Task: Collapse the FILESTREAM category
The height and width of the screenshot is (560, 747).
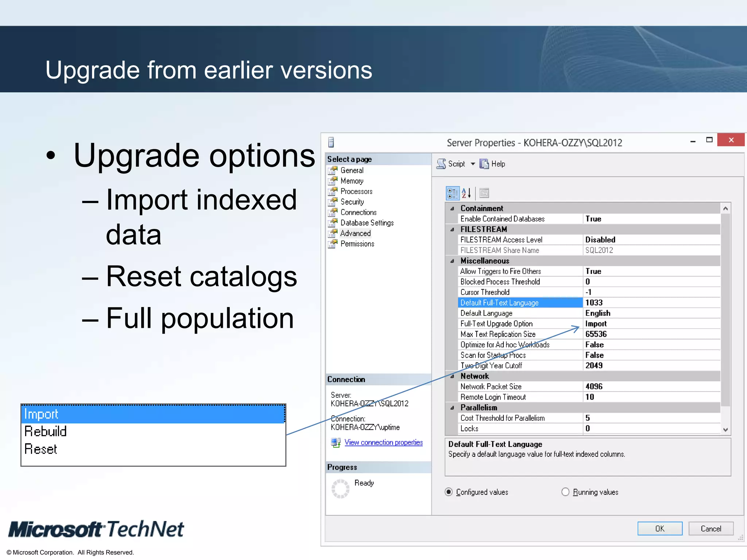Action: tap(452, 229)
